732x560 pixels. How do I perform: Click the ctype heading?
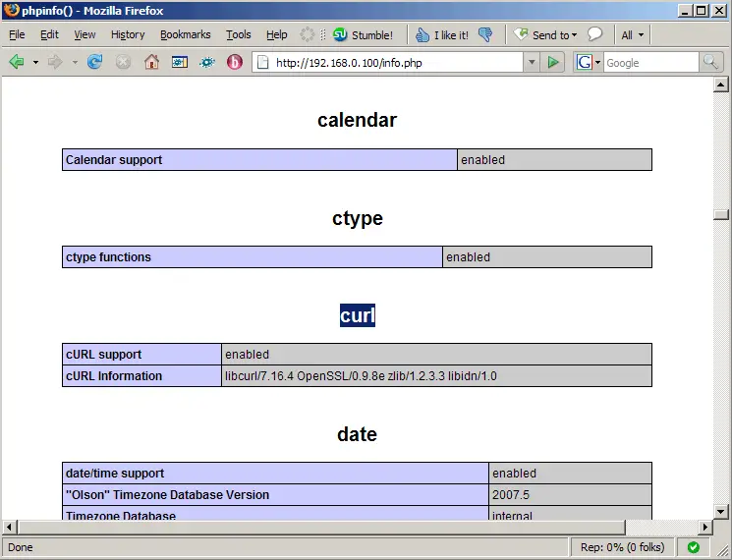point(357,218)
